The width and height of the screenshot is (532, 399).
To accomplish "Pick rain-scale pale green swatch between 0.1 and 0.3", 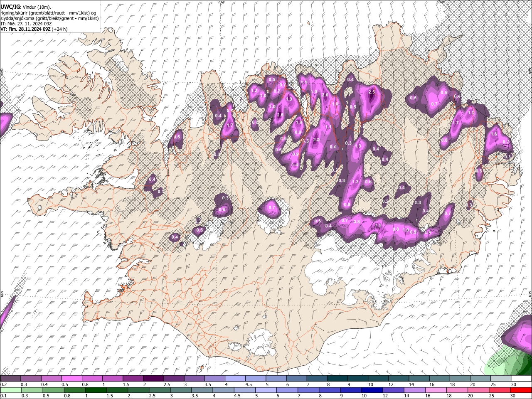I will tap(11, 390).
